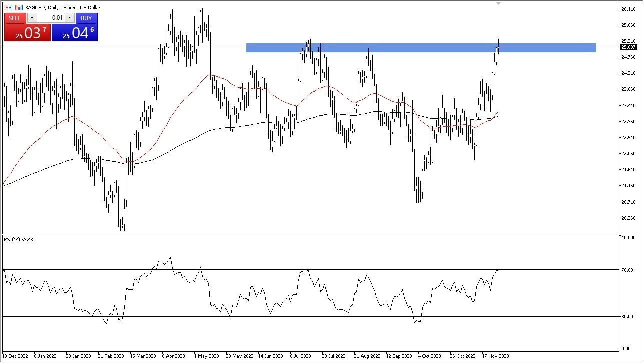Viewport: 644px width, 363px height.
Task: Decrease lot volume with down arrow
Action: tap(31, 18)
